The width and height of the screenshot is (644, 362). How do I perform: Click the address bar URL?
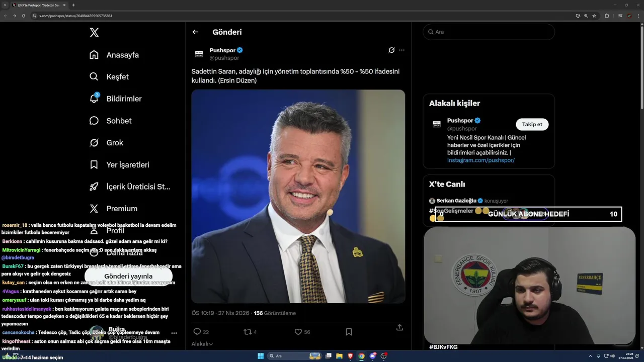[76, 16]
